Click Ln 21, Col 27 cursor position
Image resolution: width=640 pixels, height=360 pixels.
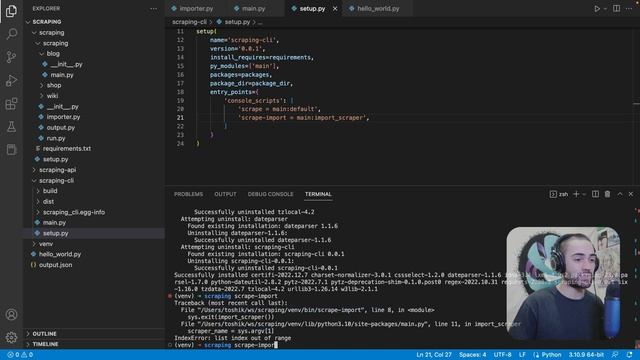tap(434, 355)
